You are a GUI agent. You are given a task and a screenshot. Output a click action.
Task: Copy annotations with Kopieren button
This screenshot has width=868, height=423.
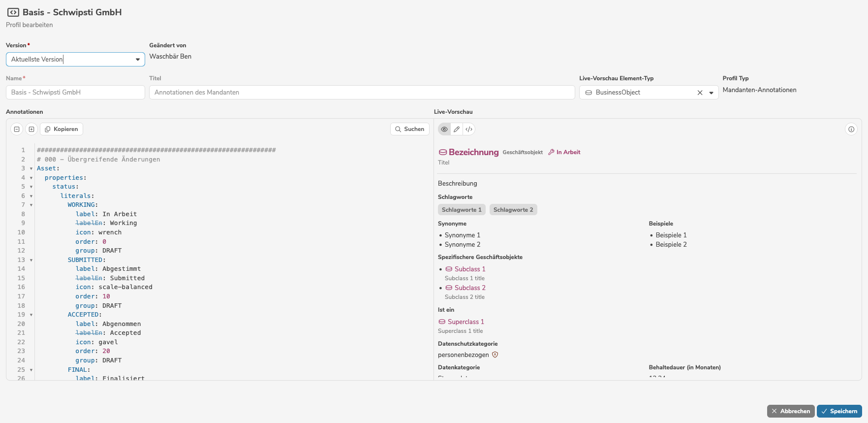(x=62, y=129)
